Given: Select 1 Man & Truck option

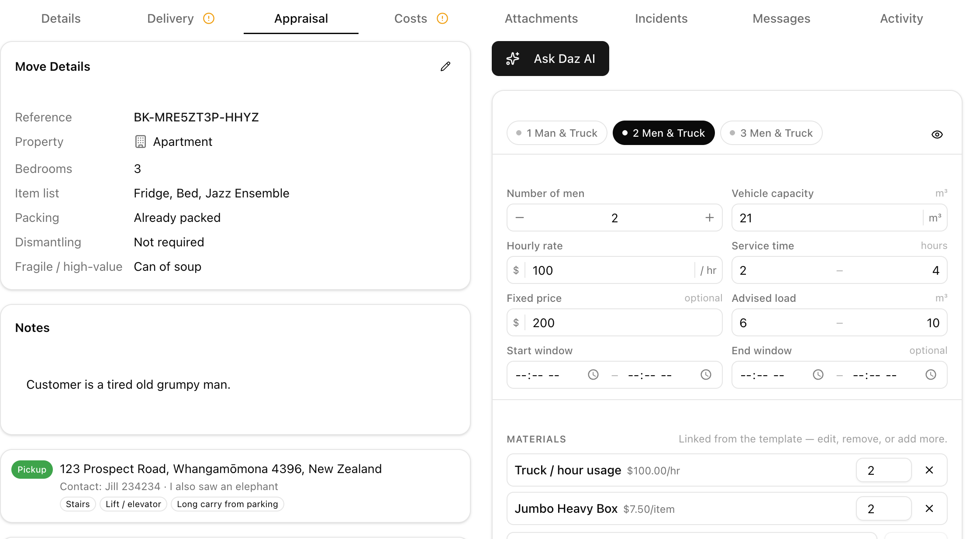Looking at the screenshot, I should [x=557, y=133].
